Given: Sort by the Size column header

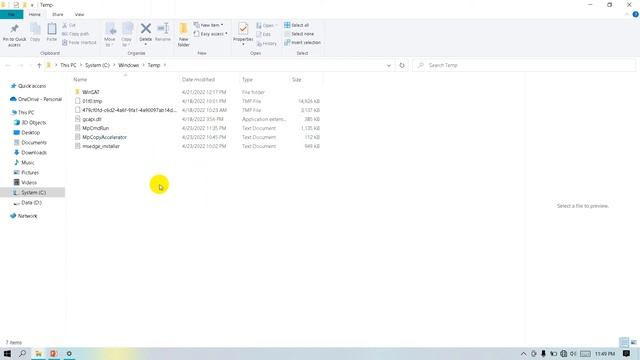Looking at the screenshot, I should tap(296, 80).
